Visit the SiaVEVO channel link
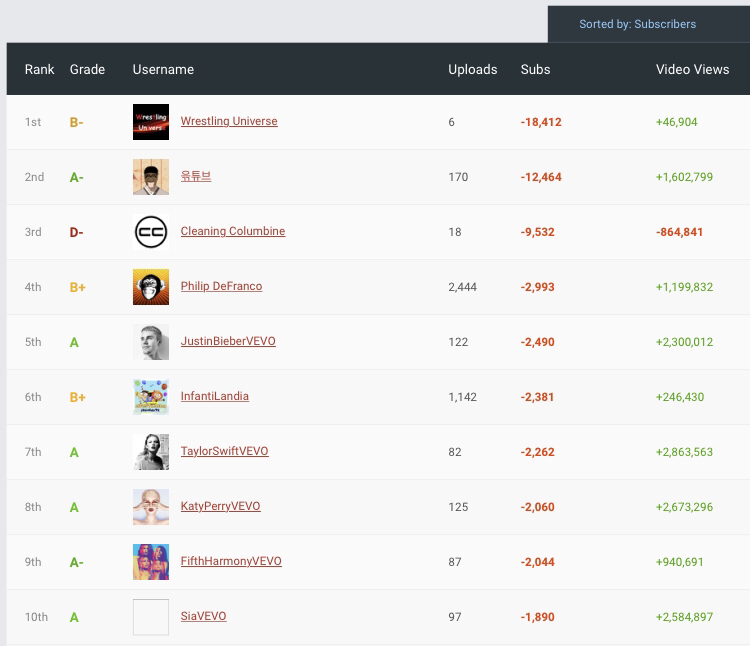This screenshot has width=750, height=646. (203, 616)
